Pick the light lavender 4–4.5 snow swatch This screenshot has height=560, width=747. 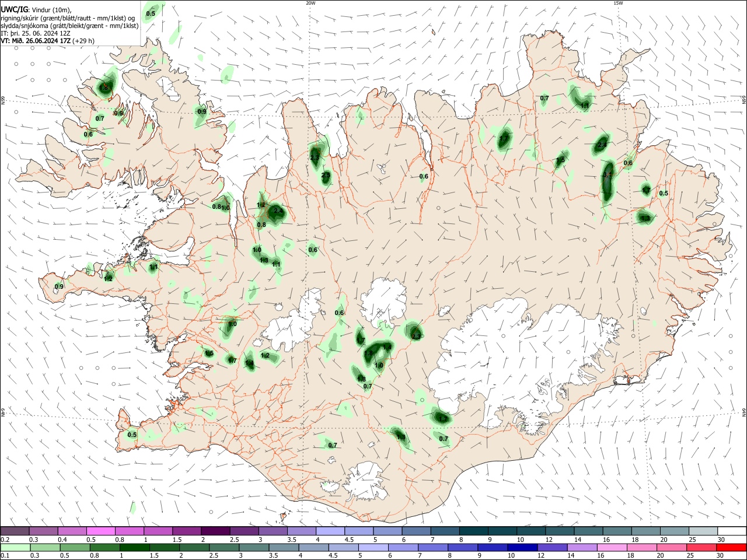pyautogui.click(x=330, y=531)
